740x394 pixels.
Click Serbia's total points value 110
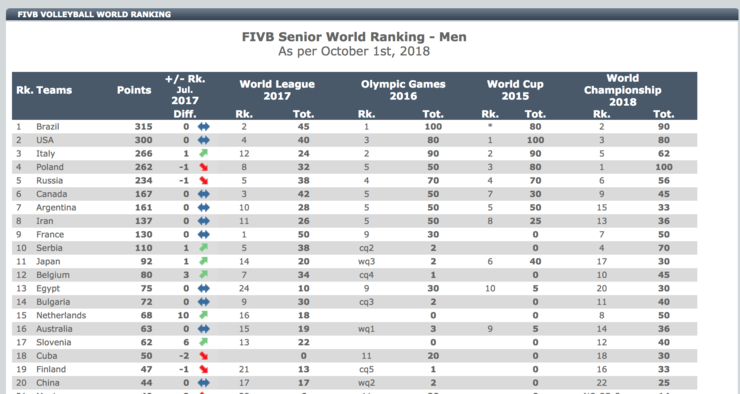143,248
